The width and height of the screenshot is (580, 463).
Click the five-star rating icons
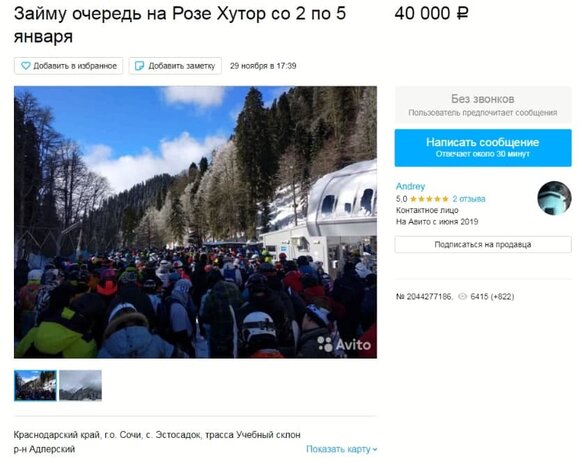(429, 199)
